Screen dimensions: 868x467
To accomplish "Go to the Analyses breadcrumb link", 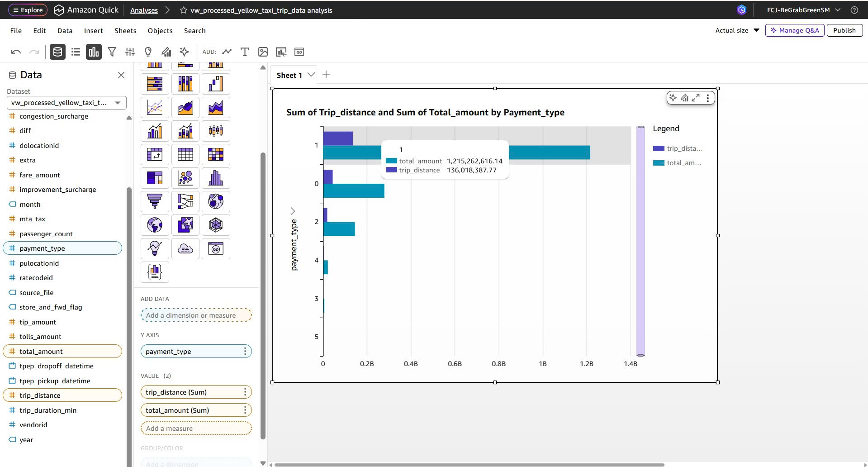I will pyautogui.click(x=144, y=10).
